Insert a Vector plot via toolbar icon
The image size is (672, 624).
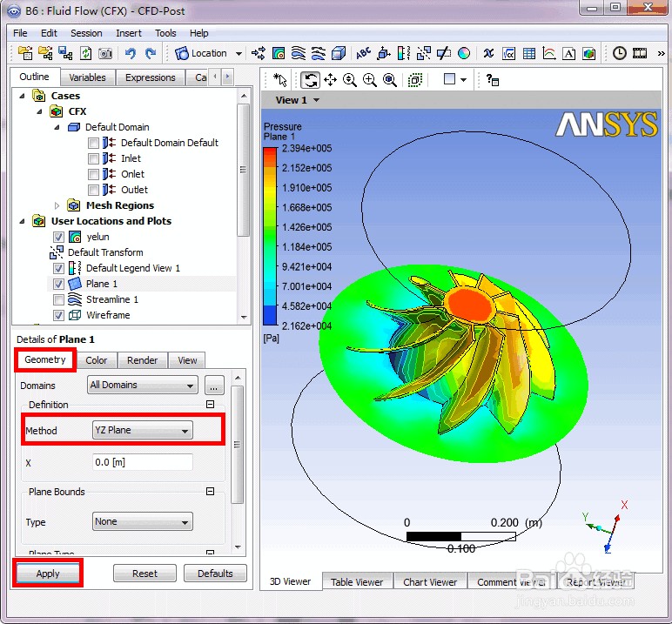pos(259,53)
